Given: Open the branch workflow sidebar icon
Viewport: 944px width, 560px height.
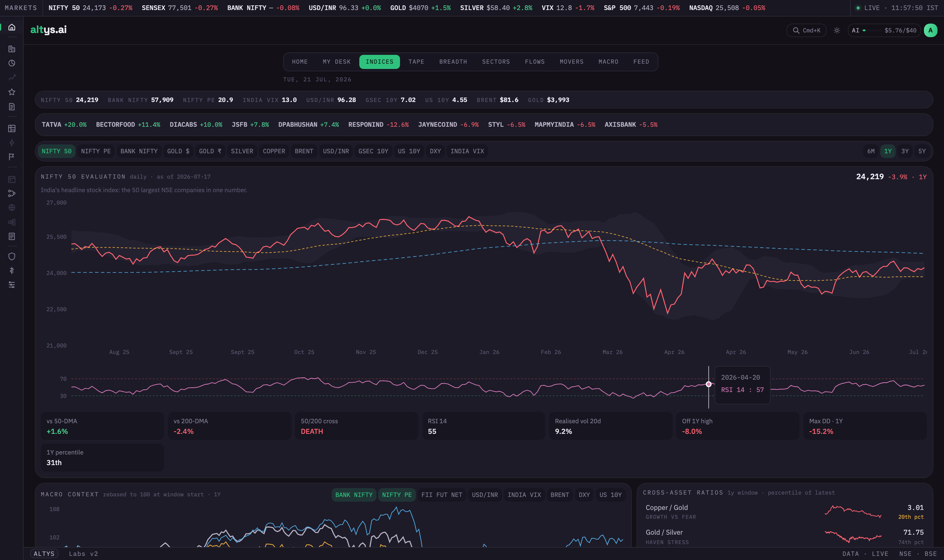Looking at the screenshot, I should (x=12, y=193).
